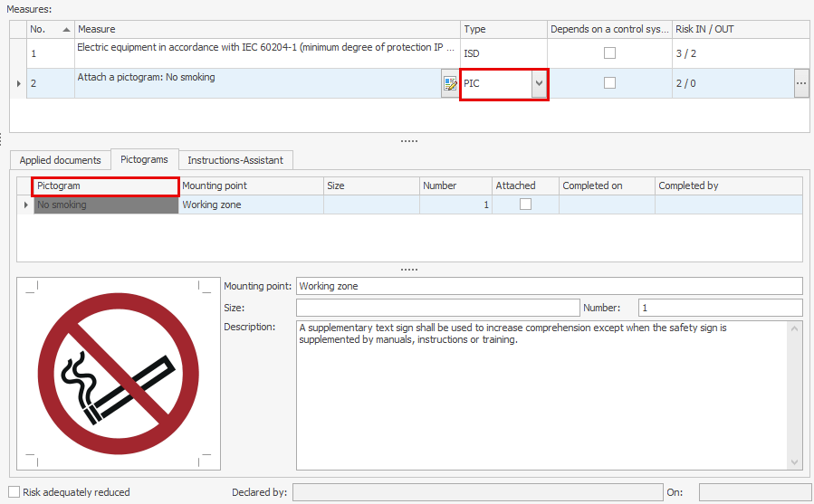
Task: Toggle control system checkbox for measure 2
Action: [x=609, y=83]
